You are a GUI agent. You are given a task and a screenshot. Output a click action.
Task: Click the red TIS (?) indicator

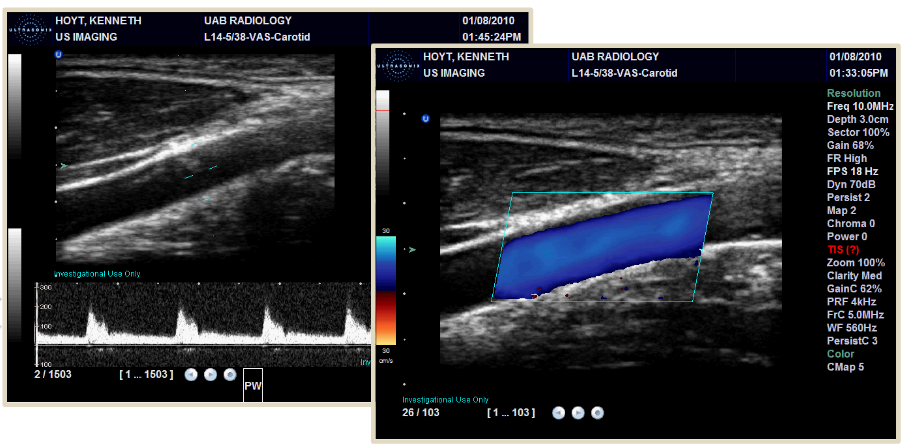(x=843, y=249)
